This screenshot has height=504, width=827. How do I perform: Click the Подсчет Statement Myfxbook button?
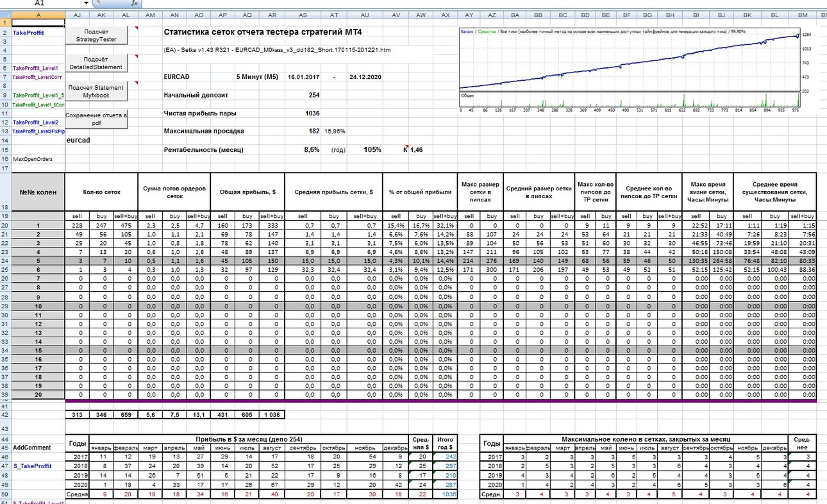click(x=96, y=91)
